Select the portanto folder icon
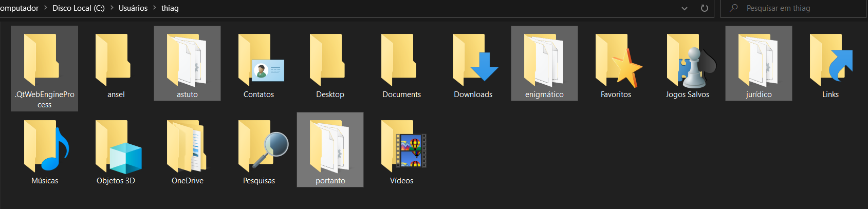The image size is (868, 209). pyautogui.click(x=330, y=146)
